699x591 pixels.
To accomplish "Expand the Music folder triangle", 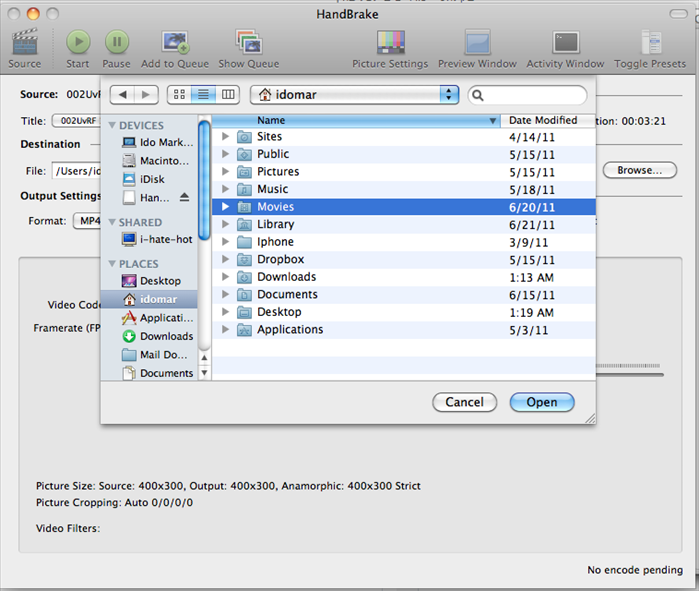I will [x=225, y=189].
